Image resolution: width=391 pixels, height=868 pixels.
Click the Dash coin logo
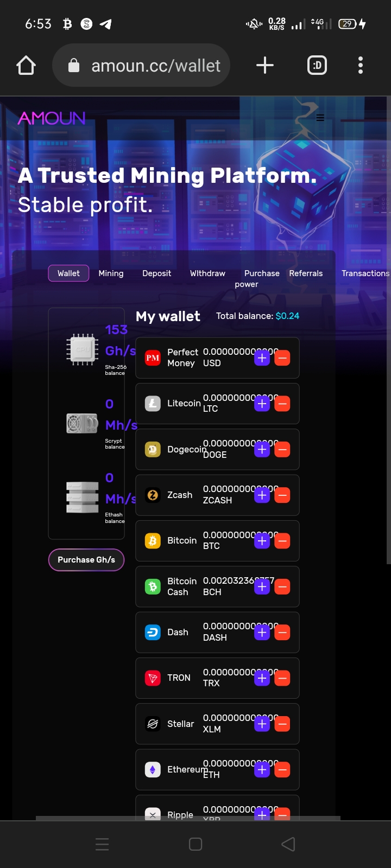coord(153,633)
